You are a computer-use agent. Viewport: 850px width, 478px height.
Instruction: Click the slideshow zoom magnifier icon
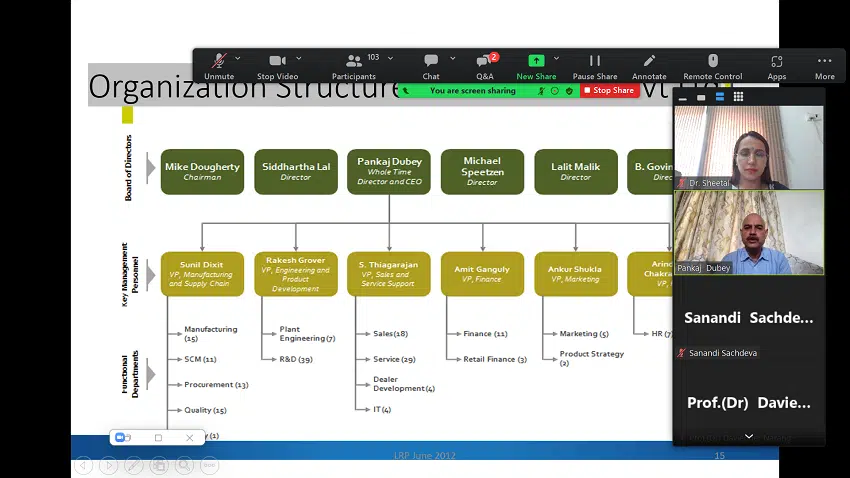coord(184,465)
